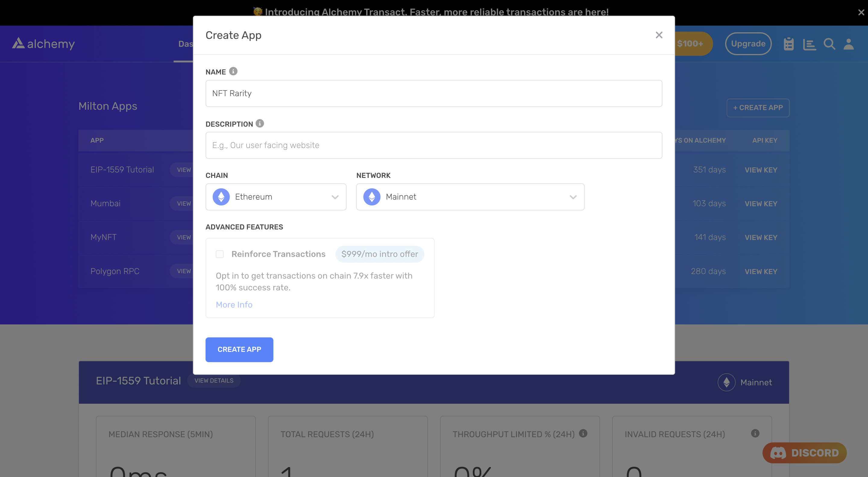Image resolution: width=868 pixels, height=477 pixels.
Task: Dismiss the Alchemy Transact announcement banner
Action: [861, 12]
